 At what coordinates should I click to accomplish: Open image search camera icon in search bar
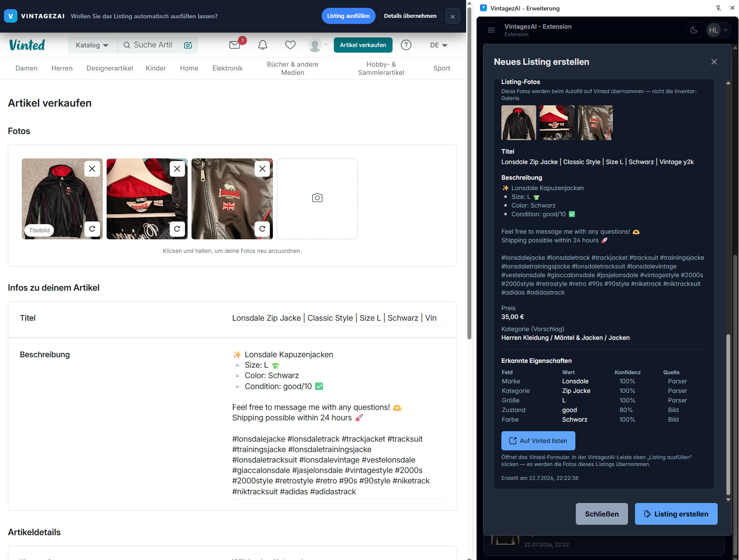188,45
